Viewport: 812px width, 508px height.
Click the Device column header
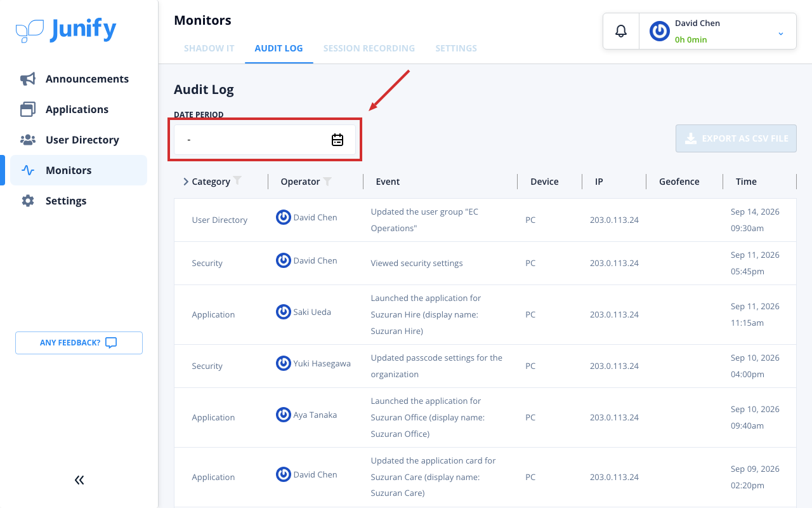click(x=544, y=182)
